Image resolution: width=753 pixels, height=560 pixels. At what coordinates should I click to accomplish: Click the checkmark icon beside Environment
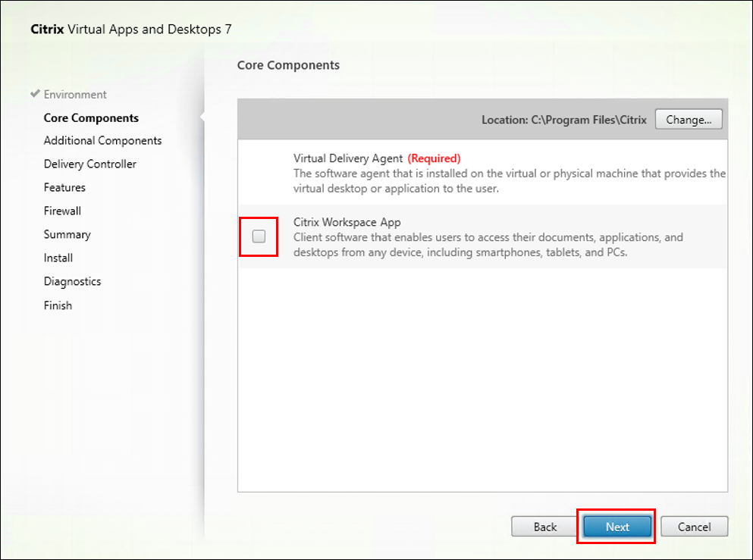tap(35, 94)
